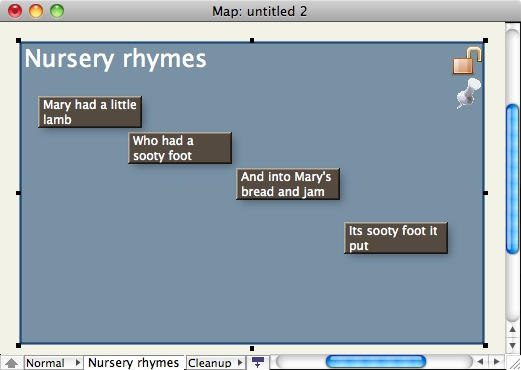Click the horizontal scroll left arrow
521x370 pixels.
[480, 362]
